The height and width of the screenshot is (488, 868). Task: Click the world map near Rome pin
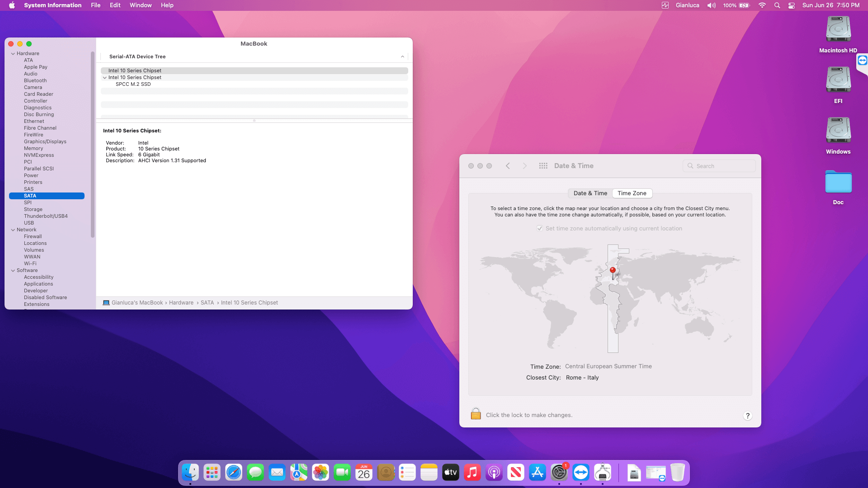tap(613, 273)
